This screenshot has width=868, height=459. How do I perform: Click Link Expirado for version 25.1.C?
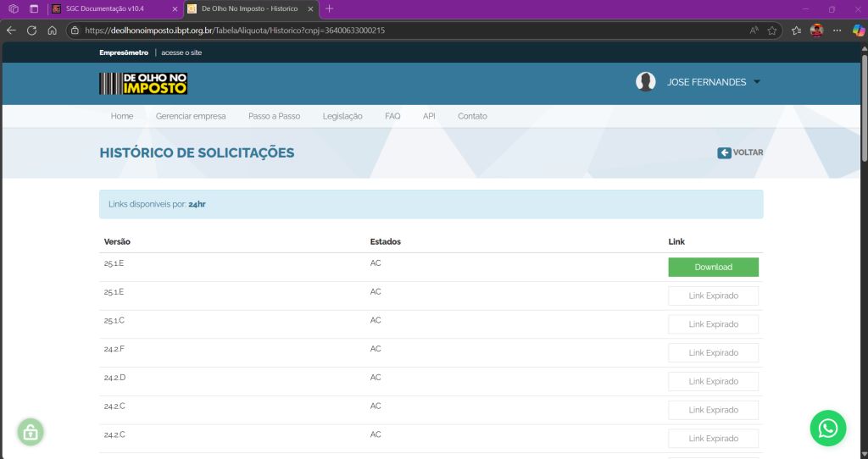click(714, 324)
